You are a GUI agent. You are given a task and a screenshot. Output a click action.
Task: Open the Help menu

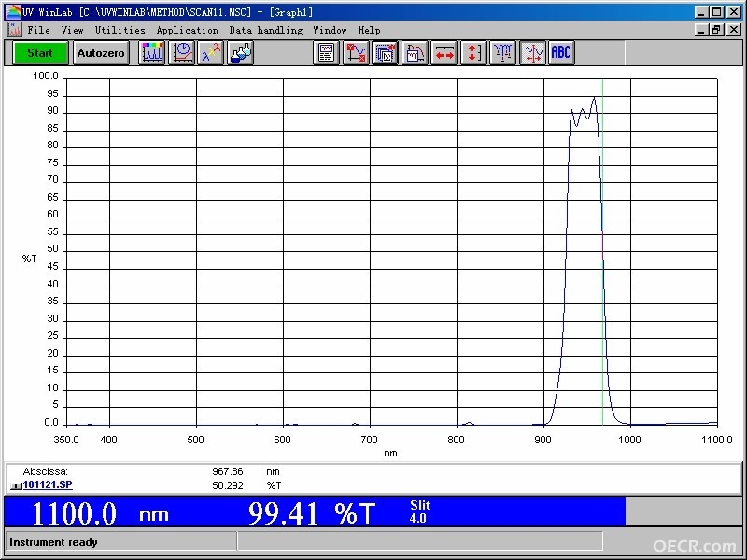click(x=369, y=31)
